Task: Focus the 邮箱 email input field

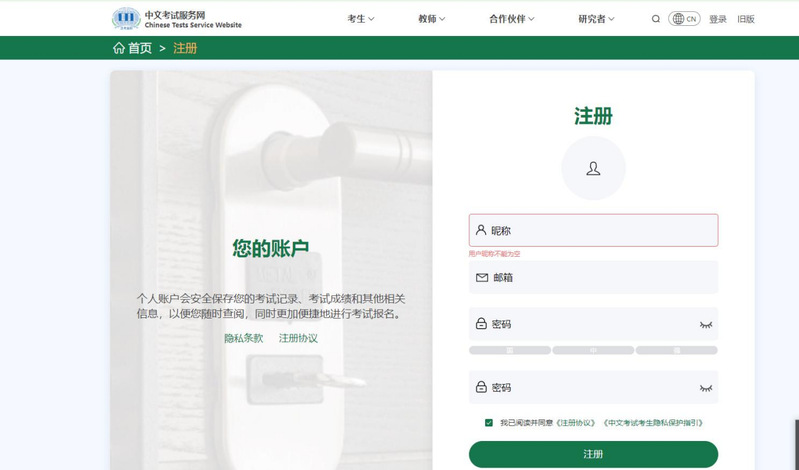Action: (593, 277)
